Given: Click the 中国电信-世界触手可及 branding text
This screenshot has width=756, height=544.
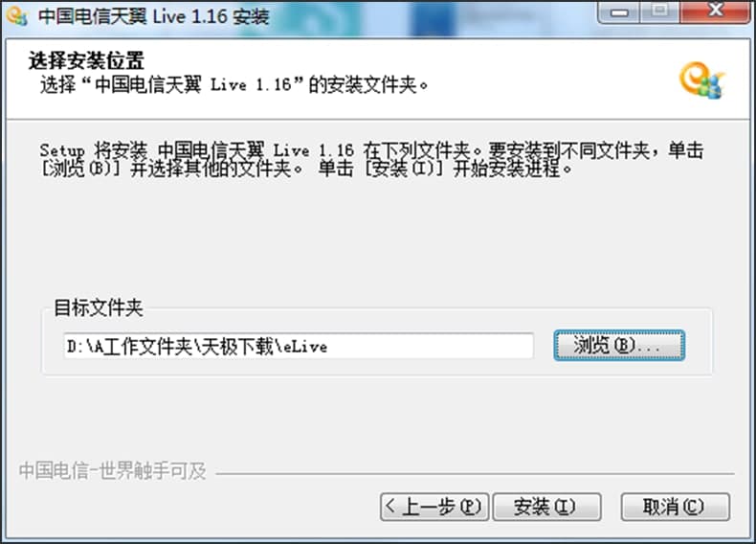Looking at the screenshot, I should point(112,470).
